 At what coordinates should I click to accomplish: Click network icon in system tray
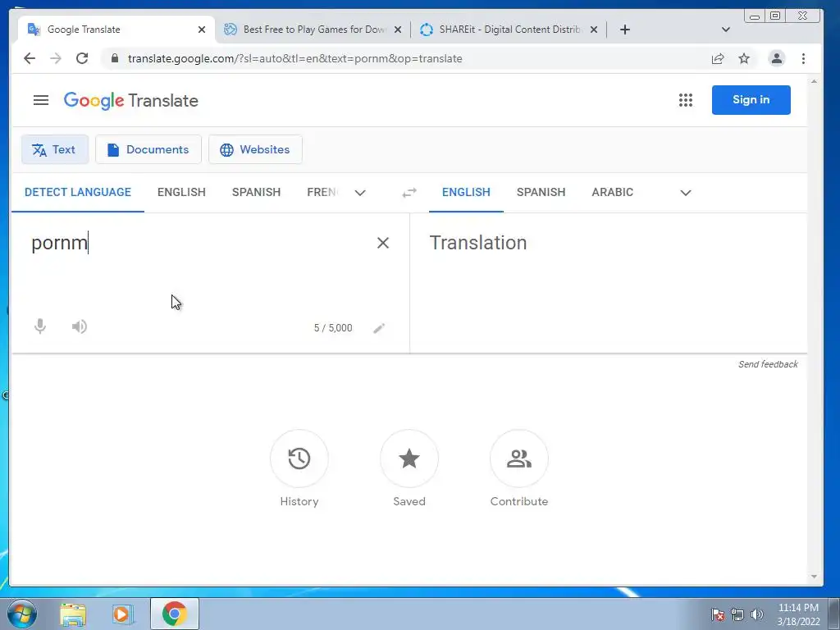click(737, 614)
